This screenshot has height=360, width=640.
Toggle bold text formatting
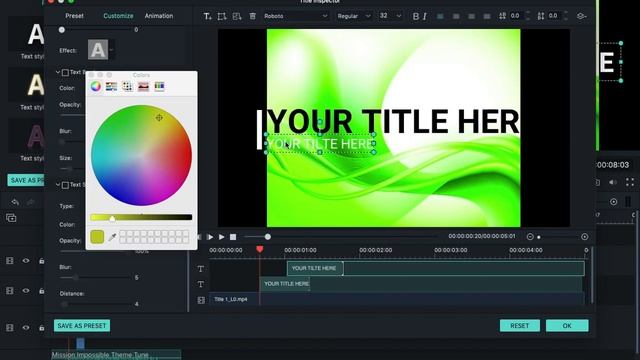coord(416,16)
